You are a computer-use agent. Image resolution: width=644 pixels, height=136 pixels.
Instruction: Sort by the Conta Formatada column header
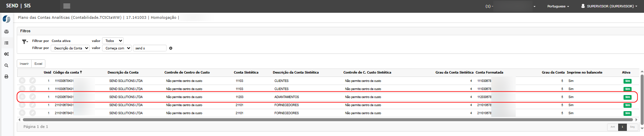tap(489, 72)
